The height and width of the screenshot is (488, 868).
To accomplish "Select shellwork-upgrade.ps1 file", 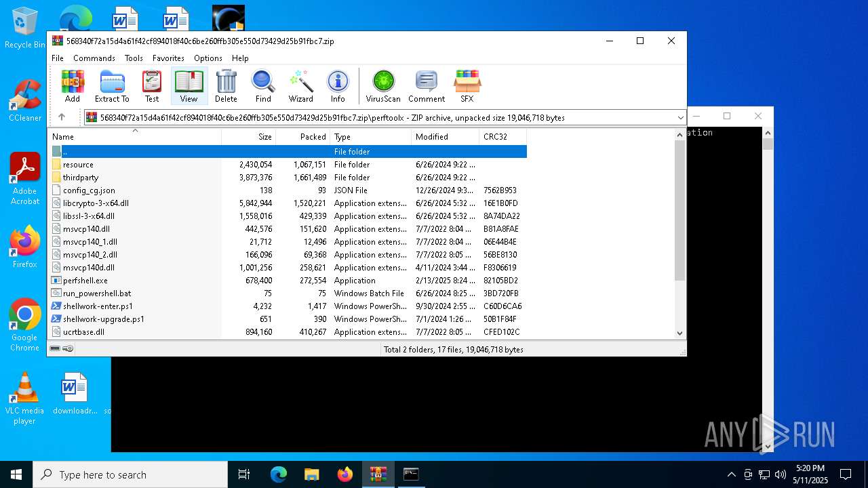I will tap(289, 319).
